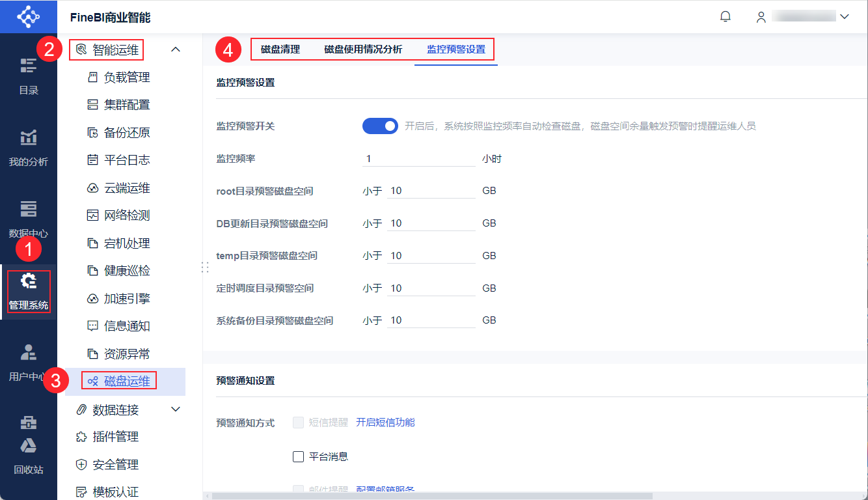
Task: Toggle the 监控预警开关 switch off
Action: (x=380, y=126)
